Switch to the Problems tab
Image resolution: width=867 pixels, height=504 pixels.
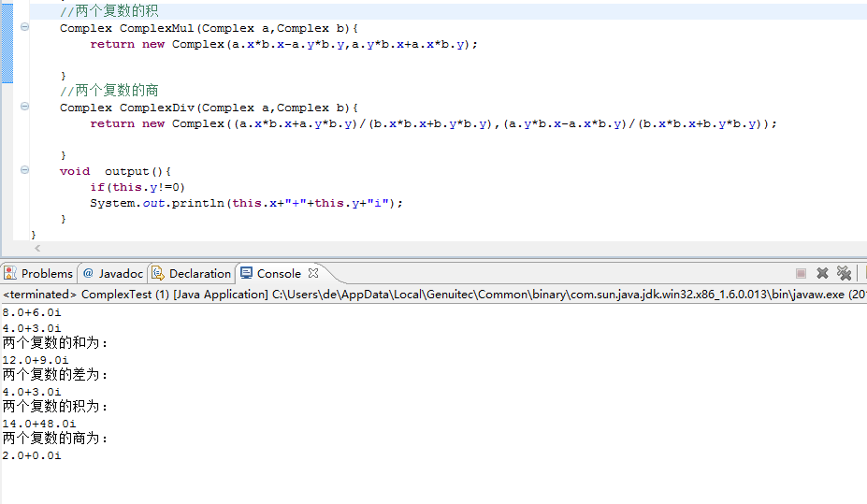pos(38,273)
